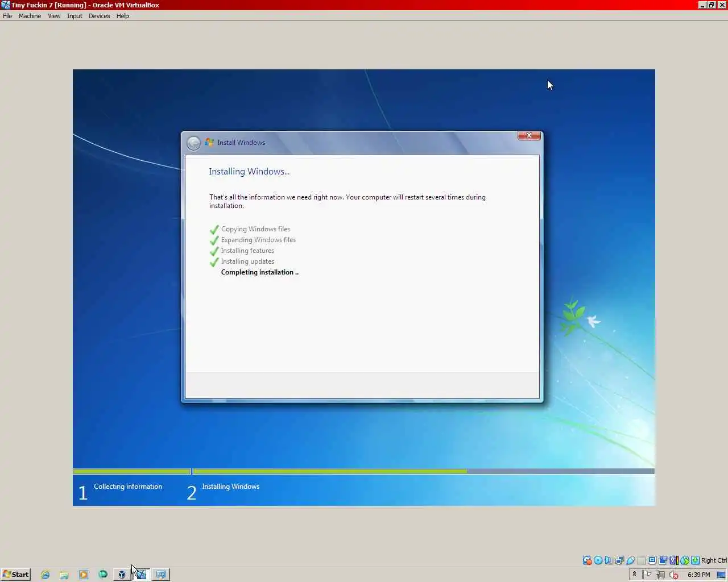
Task: Click the network icon in system tray
Action: (660, 575)
